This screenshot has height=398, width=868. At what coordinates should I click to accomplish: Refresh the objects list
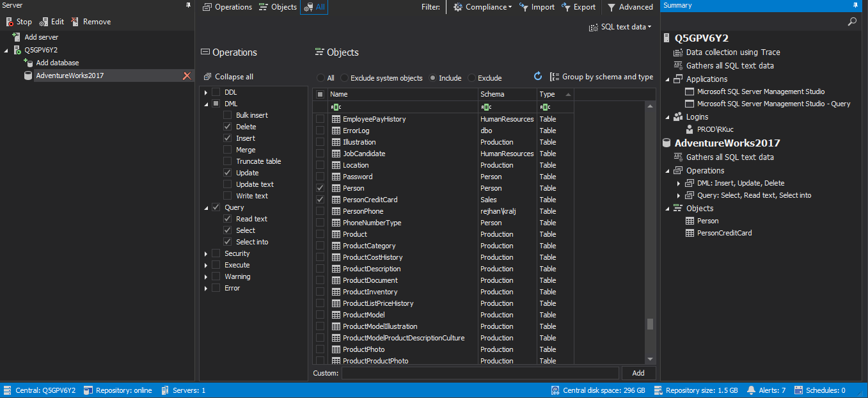538,76
